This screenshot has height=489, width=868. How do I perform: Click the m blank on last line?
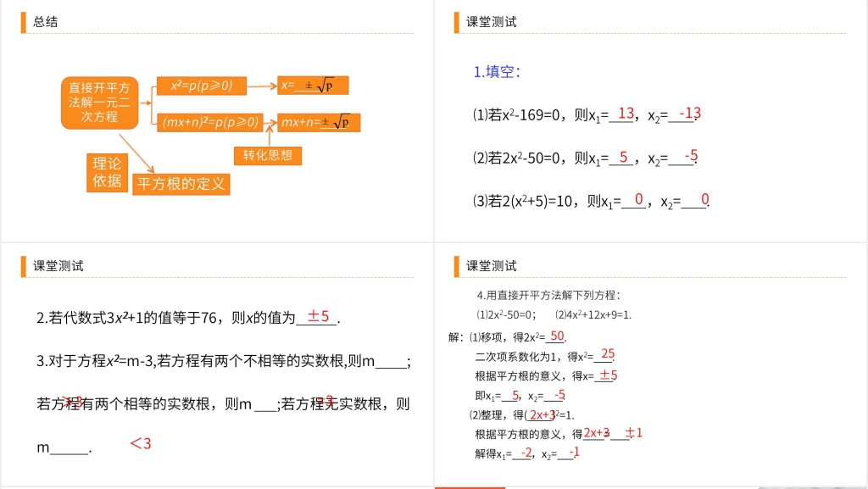coord(64,447)
